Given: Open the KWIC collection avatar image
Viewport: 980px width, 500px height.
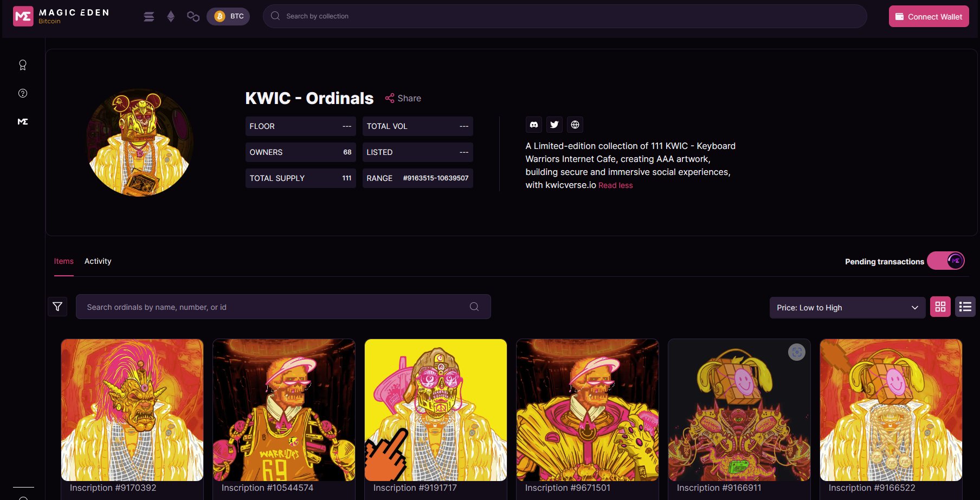Looking at the screenshot, I should (x=140, y=142).
